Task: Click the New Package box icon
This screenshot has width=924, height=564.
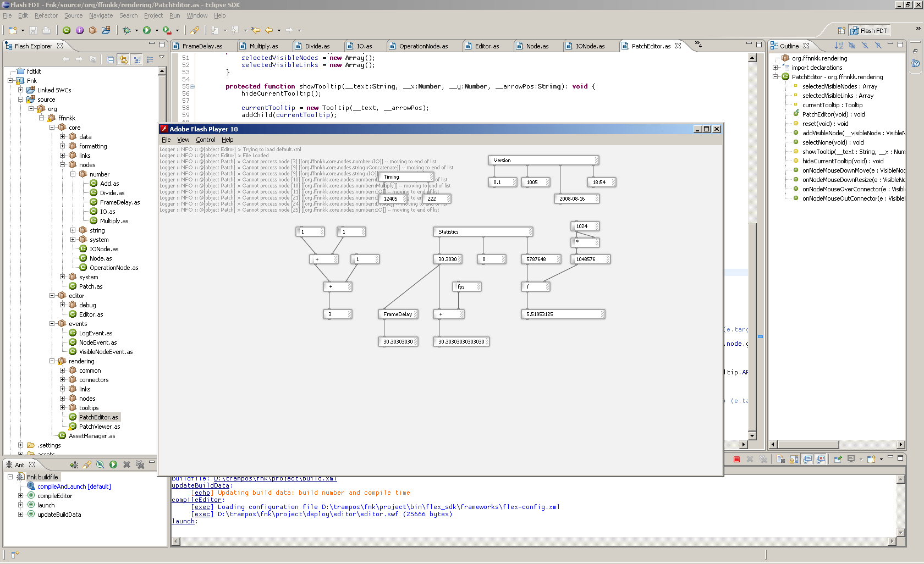Action: coord(93,30)
